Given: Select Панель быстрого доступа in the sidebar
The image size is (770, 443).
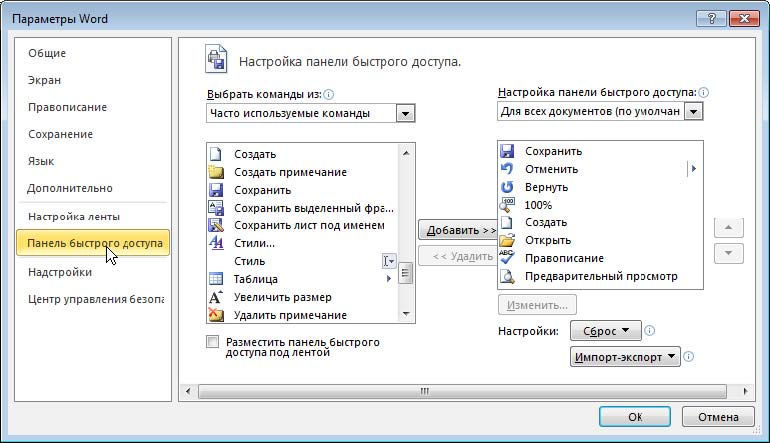Looking at the screenshot, I should coord(93,243).
